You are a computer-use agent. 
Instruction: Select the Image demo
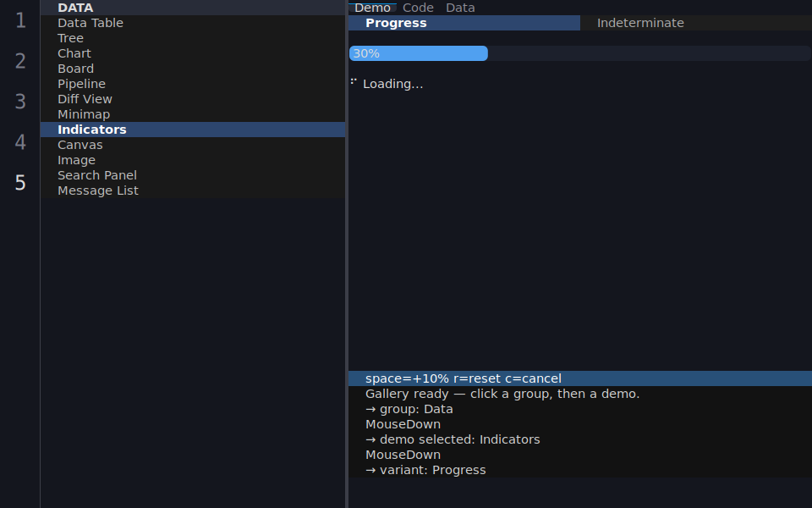pos(193,160)
